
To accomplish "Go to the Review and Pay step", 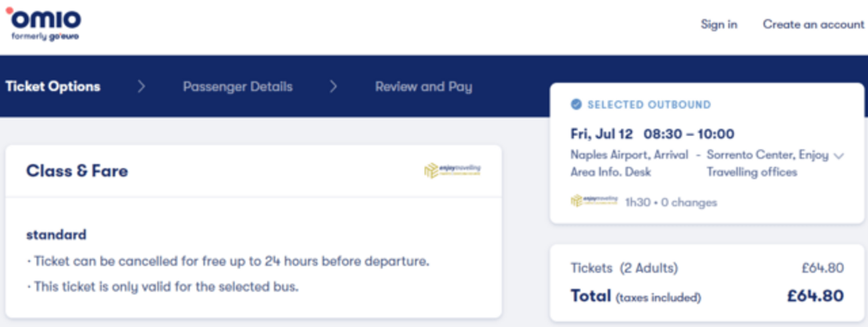I will (x=423, y=86).
